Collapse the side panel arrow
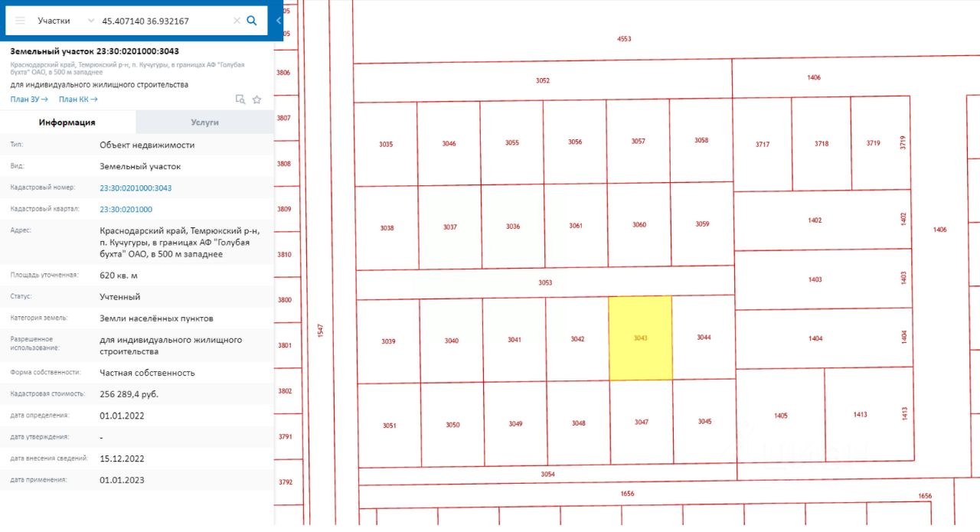 279,21
